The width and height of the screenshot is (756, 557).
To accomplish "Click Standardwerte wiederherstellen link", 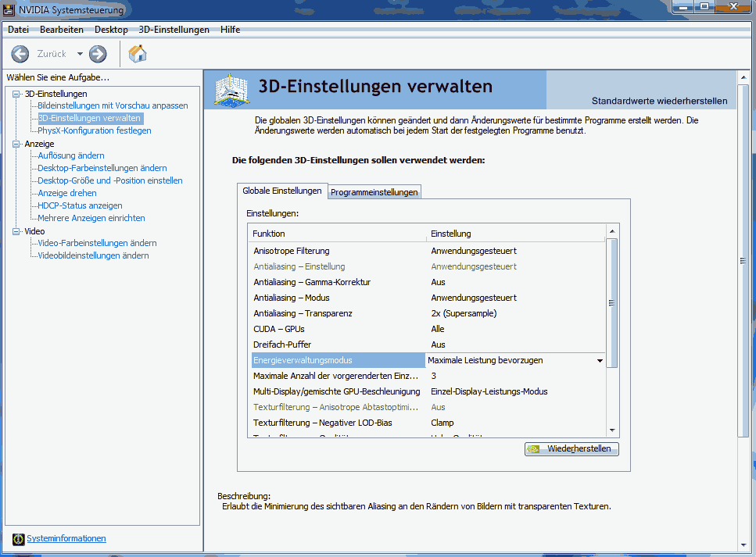I will coord(660,102).
